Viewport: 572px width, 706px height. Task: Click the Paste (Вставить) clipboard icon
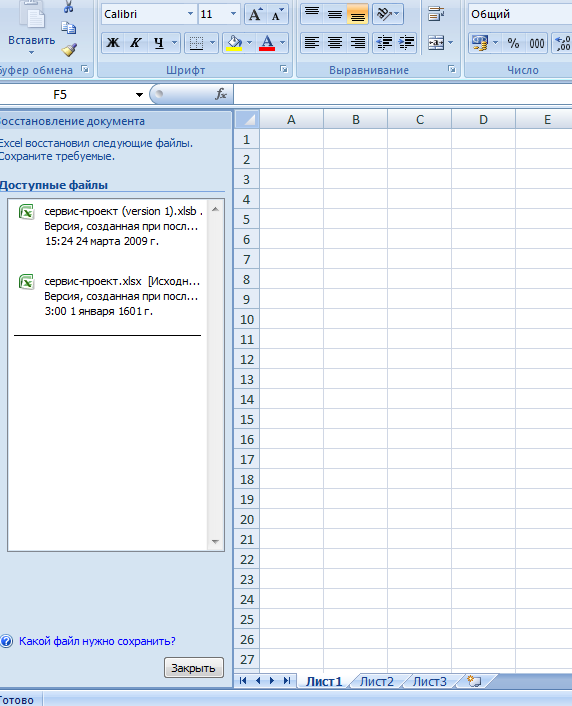pos(32,15)
